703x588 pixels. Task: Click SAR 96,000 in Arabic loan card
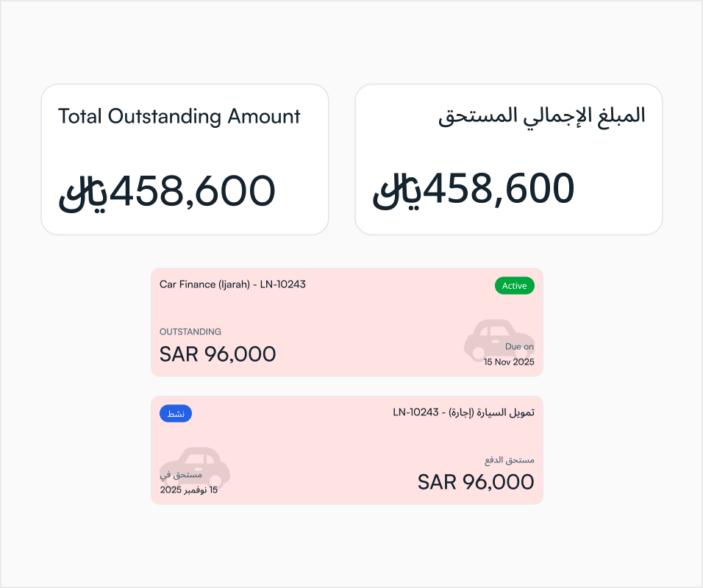(x=476, y=482)
